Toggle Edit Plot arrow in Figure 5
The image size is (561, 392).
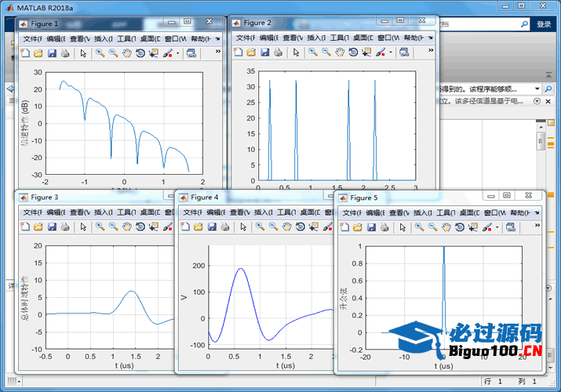[403, 227]
